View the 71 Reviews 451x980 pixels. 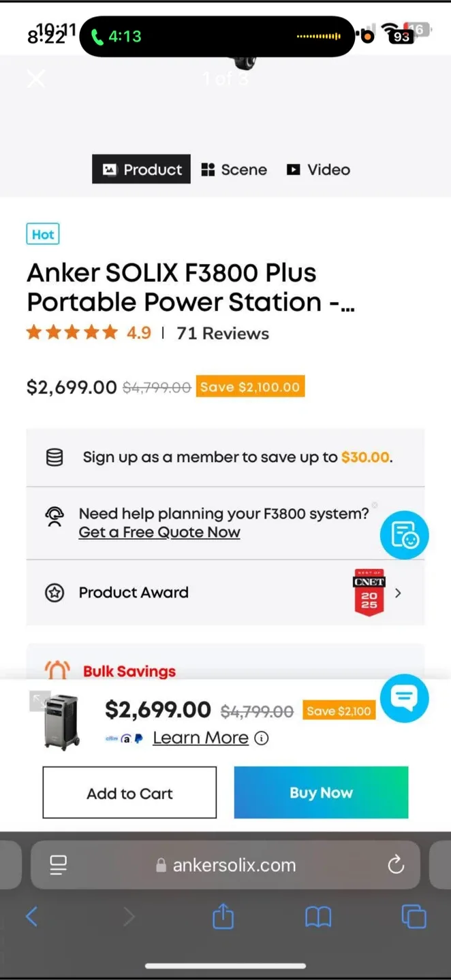pos(223,333)
